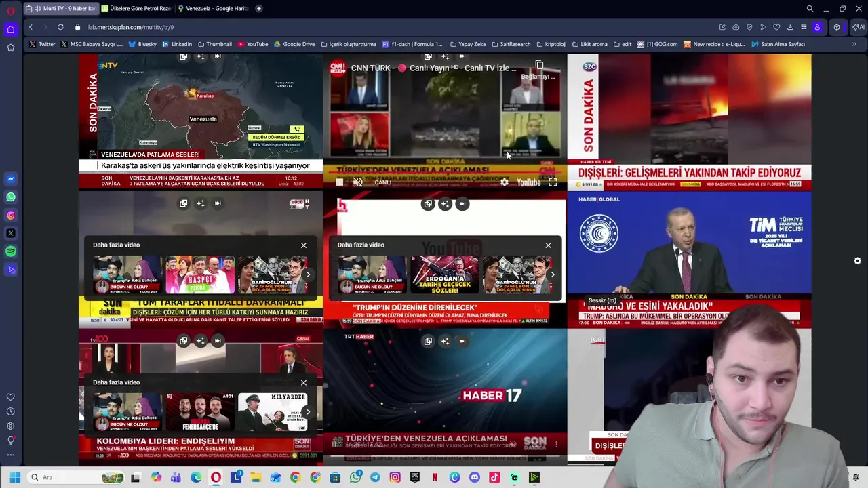Screen dimensions: 868x488
Task: Open downloads icon in address bar
Action: point(790,27)
